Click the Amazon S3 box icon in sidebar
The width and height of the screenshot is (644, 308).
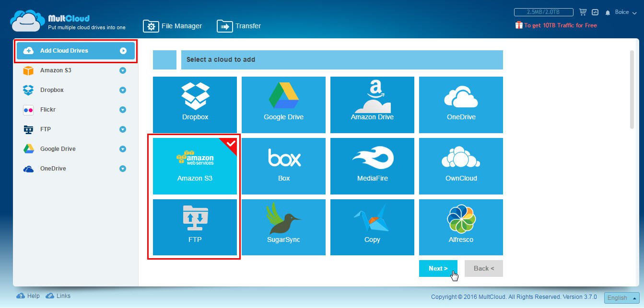[x=28, y=70]
